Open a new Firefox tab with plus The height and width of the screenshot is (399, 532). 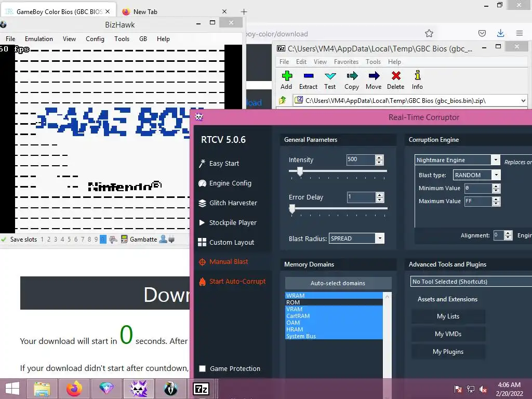[x=244, y=11]
